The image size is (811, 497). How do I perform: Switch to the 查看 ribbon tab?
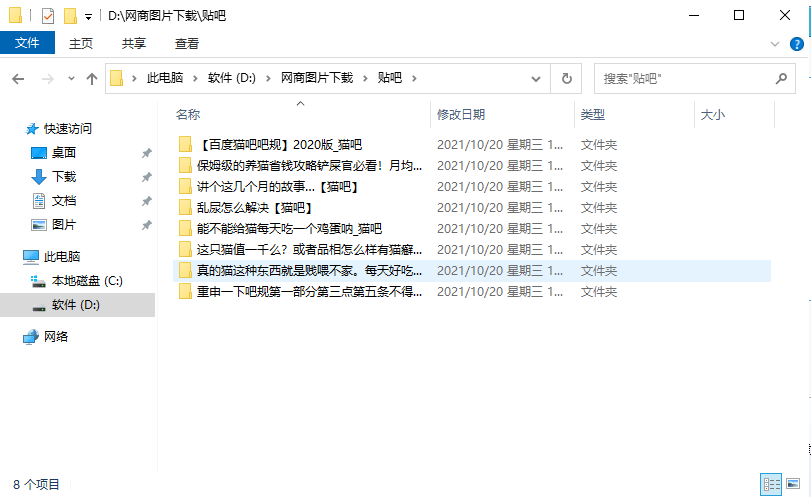pos(187,43)
